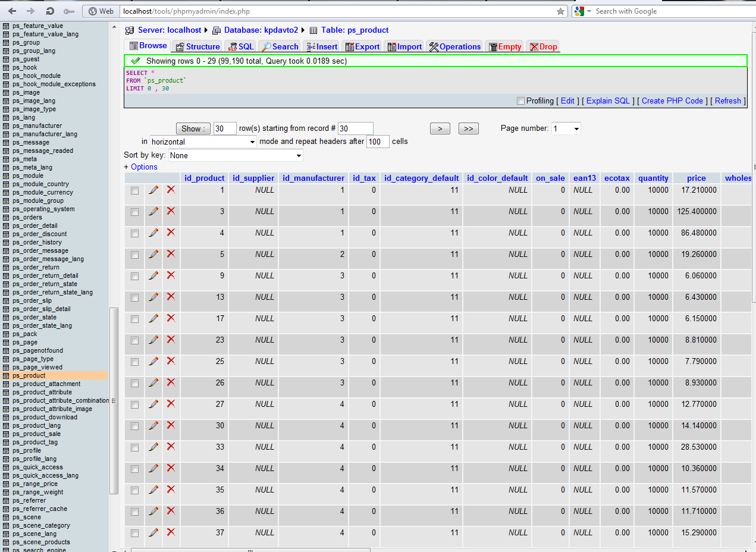
Task: Click the red delete X for product 3
Action: pos(171,211)
